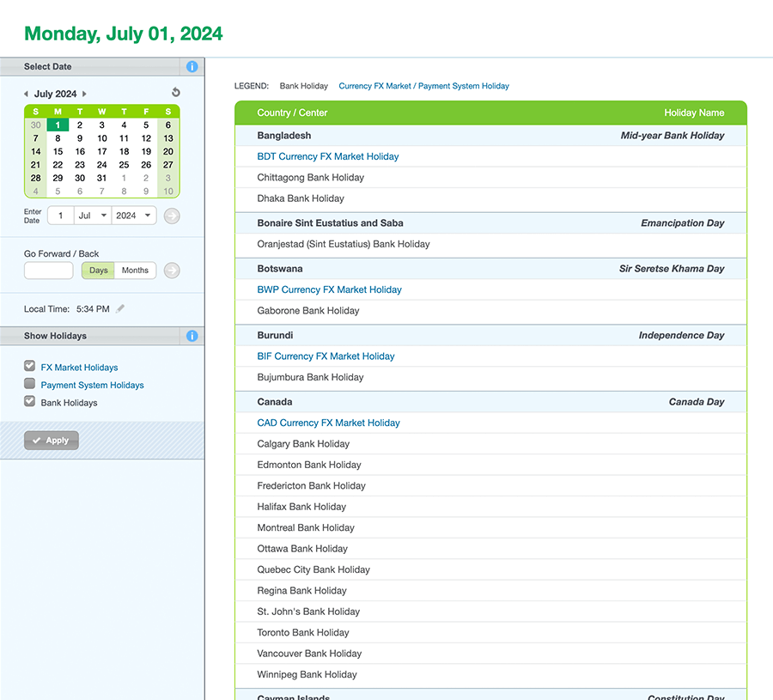Screen dimensions: 773x700
Task: Click Toronto Bank Holiday row
Action: point(490,632)
